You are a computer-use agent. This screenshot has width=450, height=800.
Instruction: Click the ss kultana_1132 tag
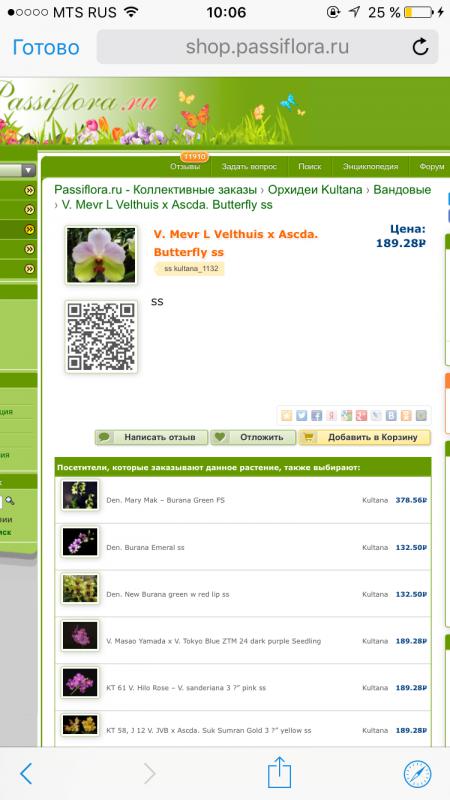point(189,269)
